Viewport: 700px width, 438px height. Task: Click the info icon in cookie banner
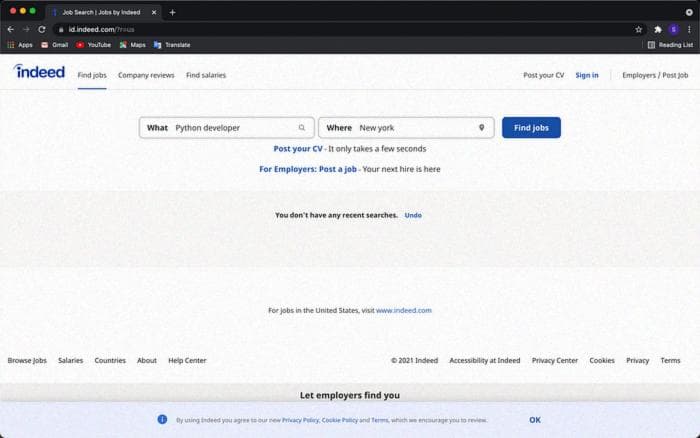click(162, 419)
